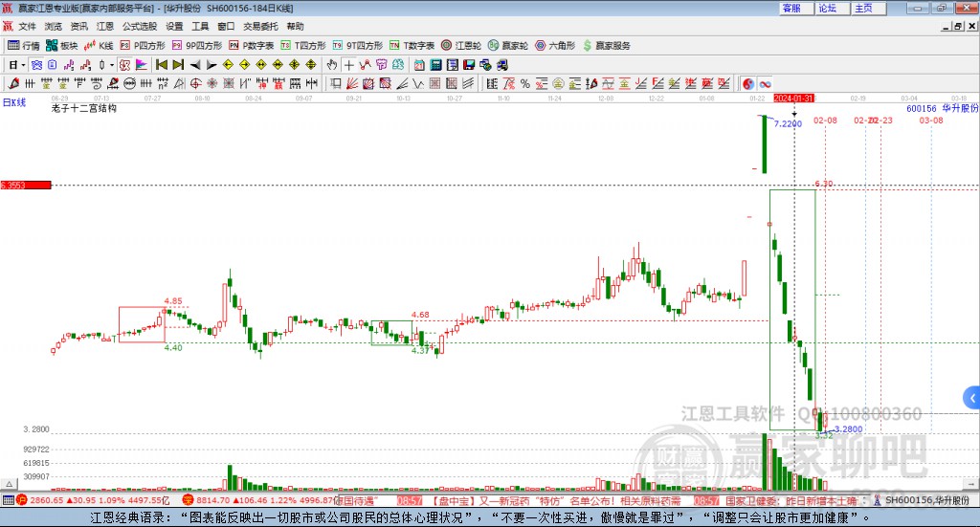Click the 2024-01-31 date marker
The height and width of the screenshot is (527, 980).
[793, 98]
